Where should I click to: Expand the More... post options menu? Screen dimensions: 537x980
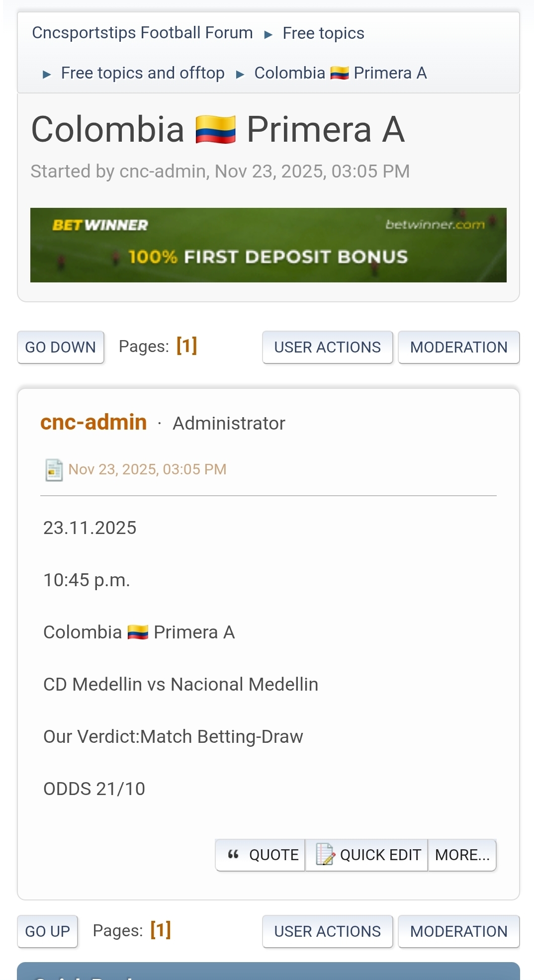click(462, 855)
